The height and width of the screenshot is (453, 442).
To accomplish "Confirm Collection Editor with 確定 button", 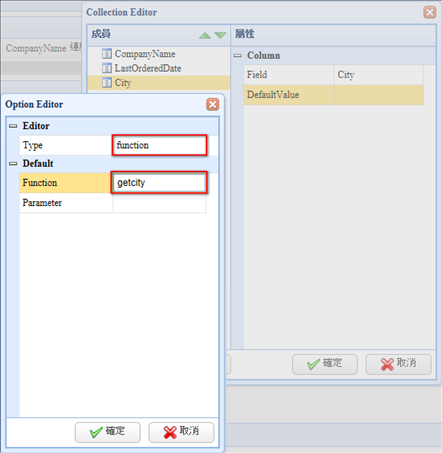I will (x=325, y=364).
